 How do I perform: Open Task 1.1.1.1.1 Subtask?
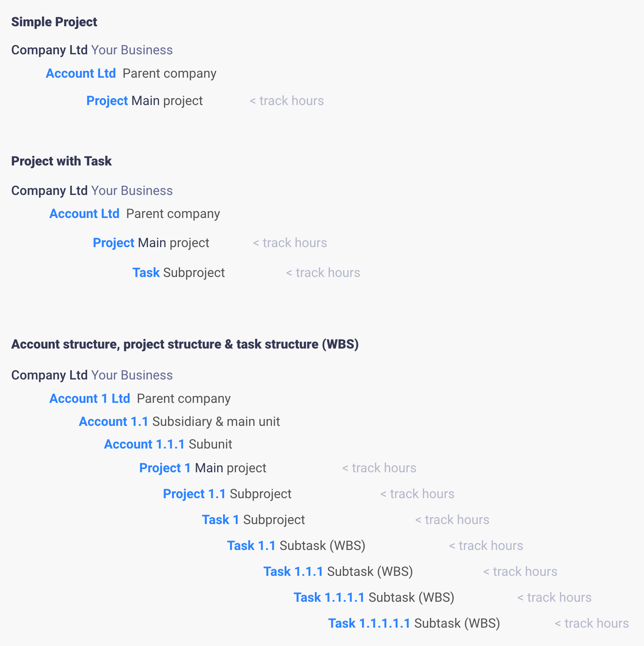(369, 623)
